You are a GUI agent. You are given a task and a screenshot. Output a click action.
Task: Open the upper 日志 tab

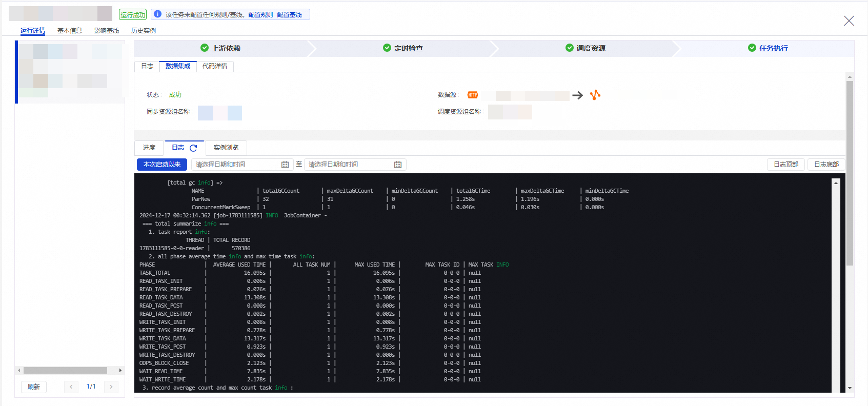(x=147, y=66)
